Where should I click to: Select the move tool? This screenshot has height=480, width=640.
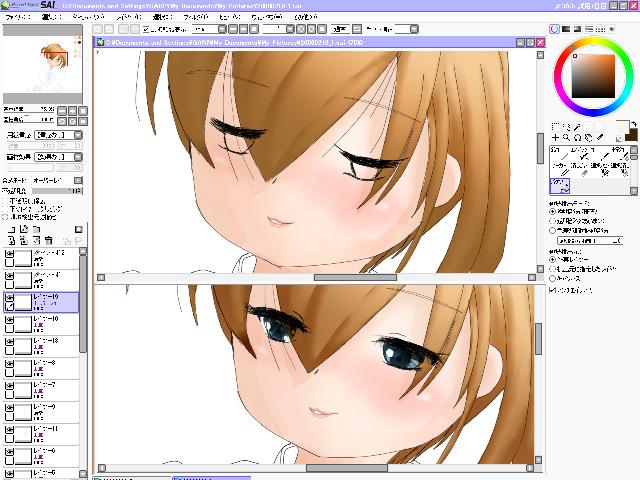(x=555, y=138)
